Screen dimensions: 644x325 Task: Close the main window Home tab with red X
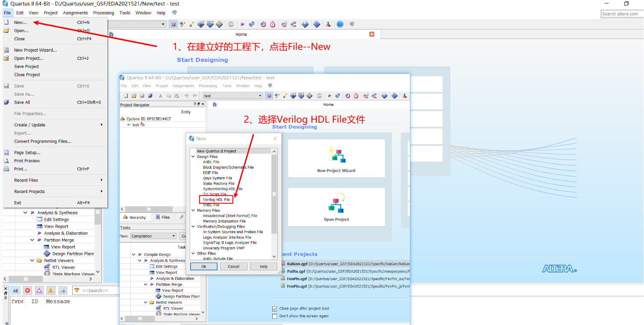pyautogui.click(x=372, y=34)
